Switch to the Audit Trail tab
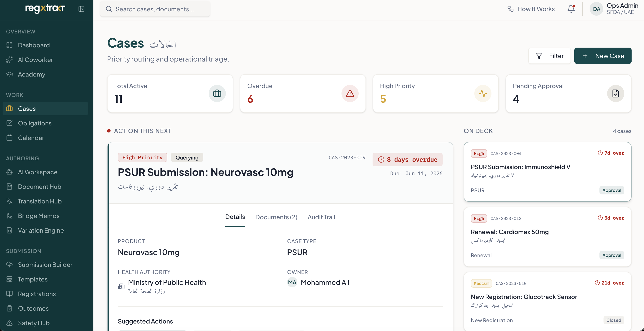644x331 pixels. 321,217
